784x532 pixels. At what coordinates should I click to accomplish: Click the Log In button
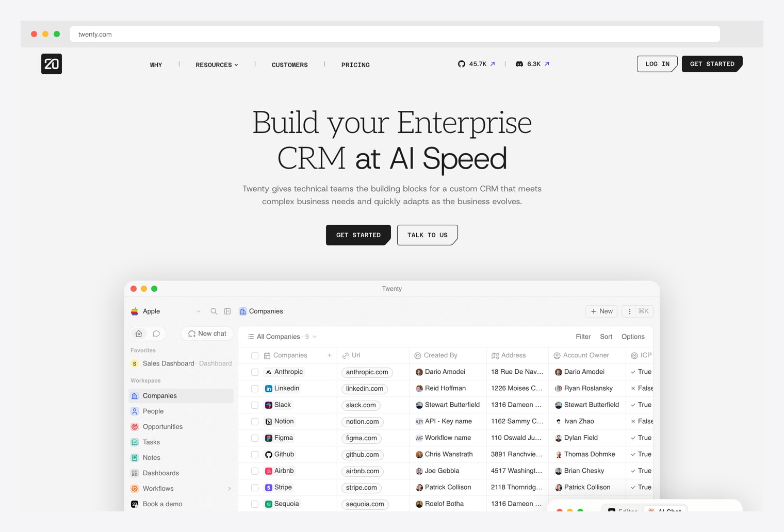click(x=657, y=64)
